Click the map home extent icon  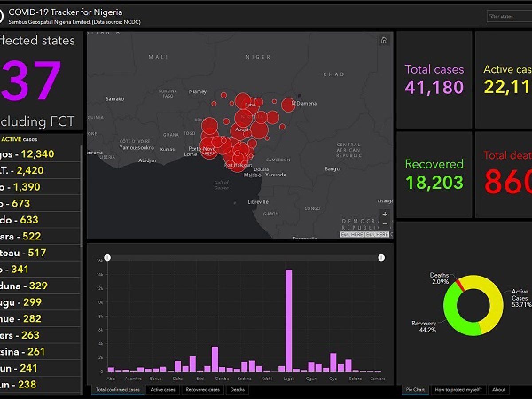[384, 40]
